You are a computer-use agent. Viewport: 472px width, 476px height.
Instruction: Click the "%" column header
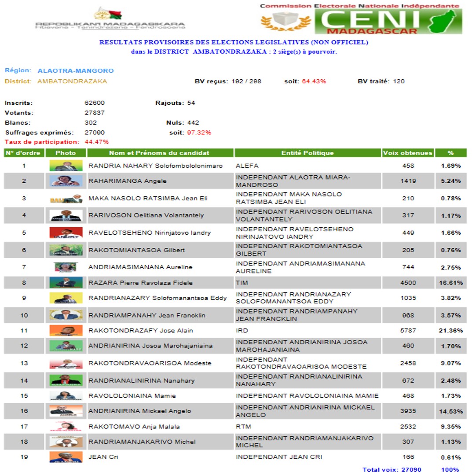point(451,153)
